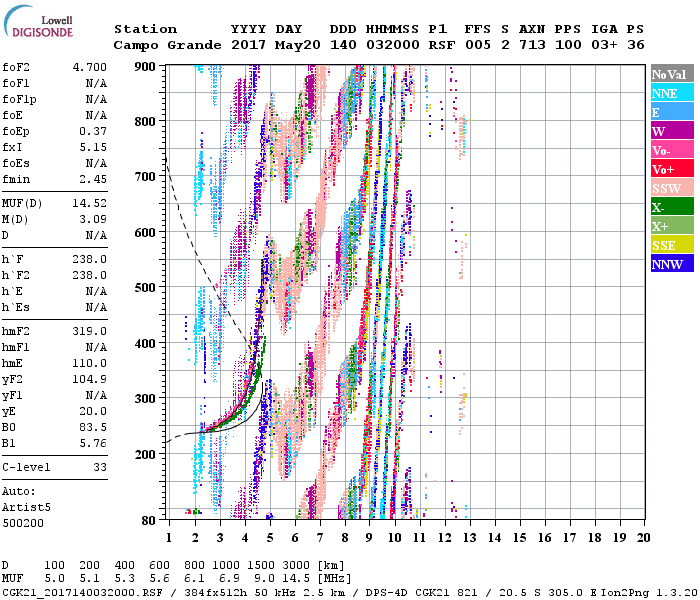This screenshot has height=600, width=700.
Task: Select the NNW blue legend swatch
Action: pos(672,263)
